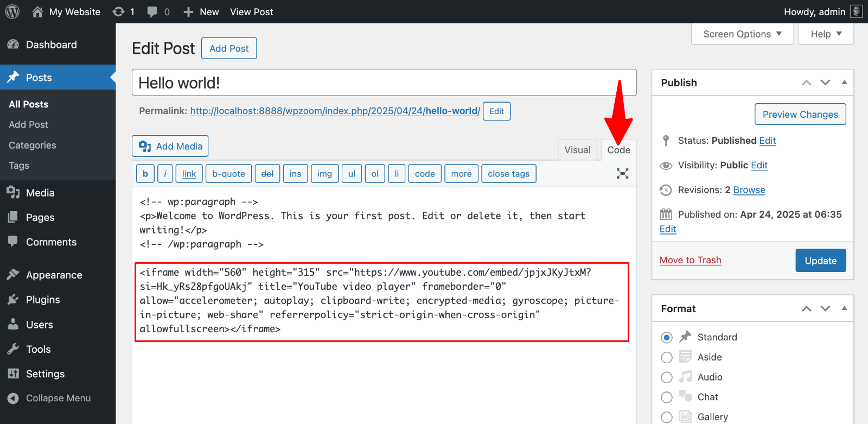
Task: Click the updates circular arrows icon
Action: pos(118,11)
